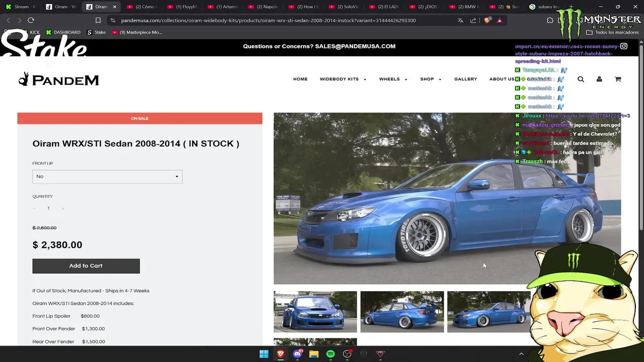The height and width of the screenshot is (362, 644).
Task: Open Brave browser from the taskbar
Action: [x=280, y=354]
